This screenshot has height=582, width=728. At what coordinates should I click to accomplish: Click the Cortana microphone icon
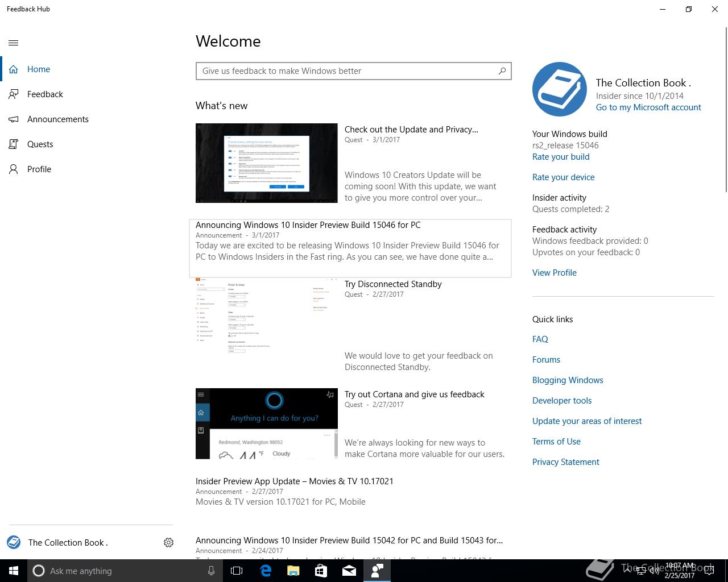(211, 571)
